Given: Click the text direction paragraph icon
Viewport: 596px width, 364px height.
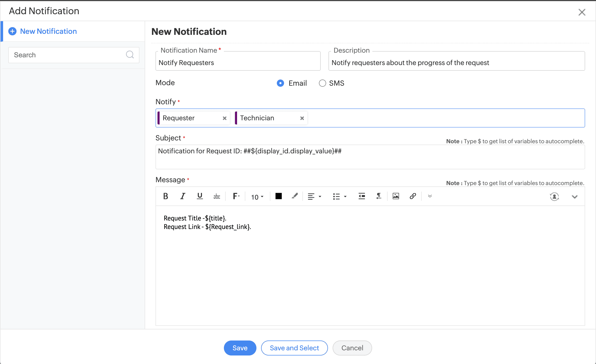Looking at the screenshot, I should pyautogui.click(x=379, y=196).
